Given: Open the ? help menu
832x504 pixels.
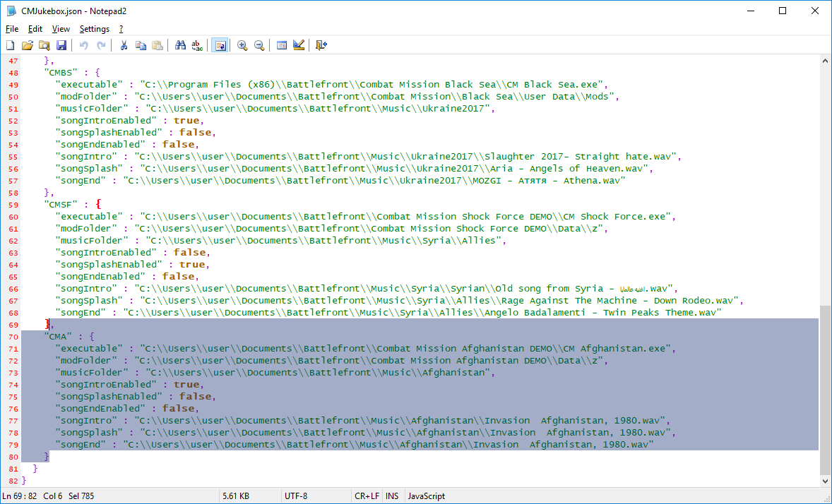Looking at the screenshot, I should tap(121, 29).
